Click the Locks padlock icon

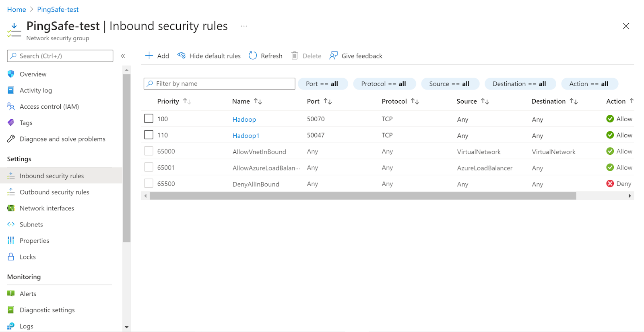pos(11,257)
